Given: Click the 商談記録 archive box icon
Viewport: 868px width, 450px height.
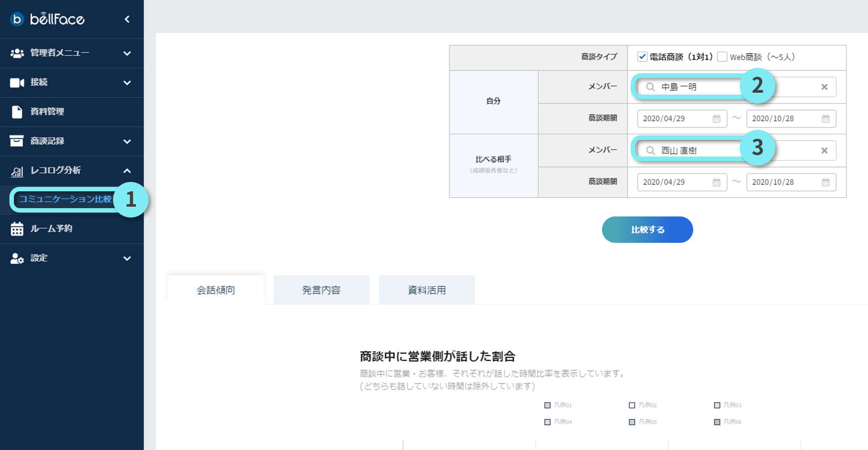Looking at the screenshot, I should [16, 141].
